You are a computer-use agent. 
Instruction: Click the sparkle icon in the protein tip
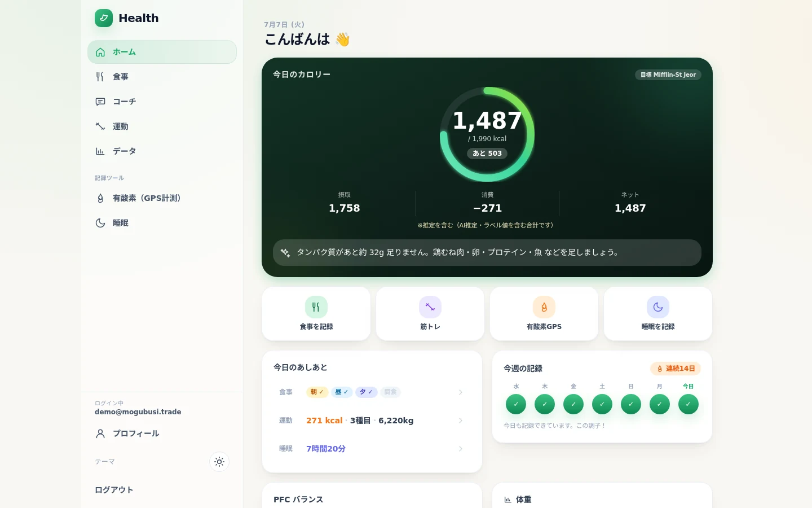(x=285, y=253)
